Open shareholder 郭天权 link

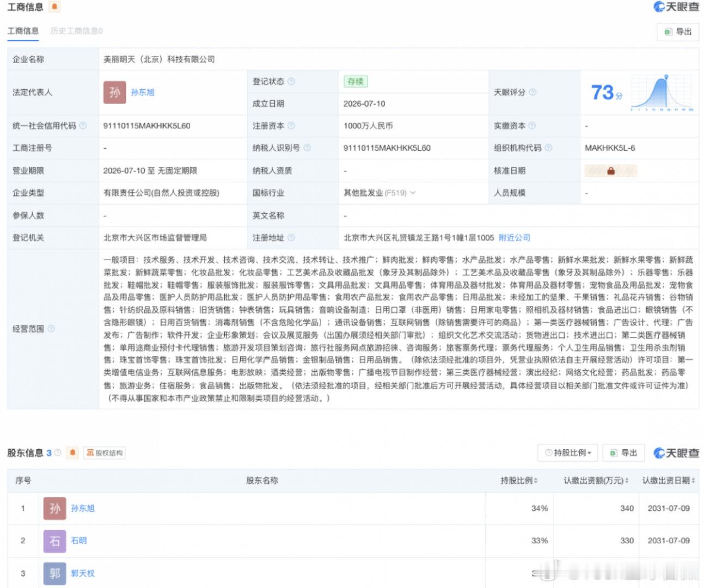pyautogui.click(x=83, y=573)
